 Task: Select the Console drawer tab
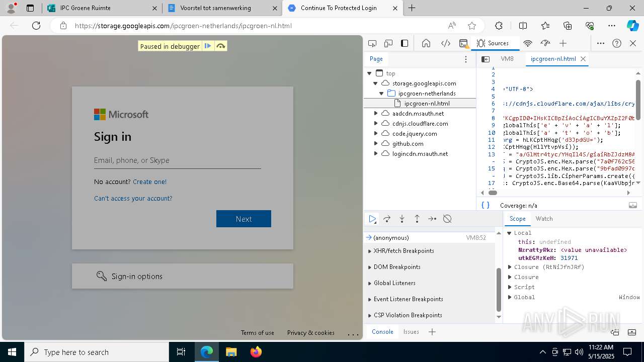pyautogui.click(x=382, y=332)
